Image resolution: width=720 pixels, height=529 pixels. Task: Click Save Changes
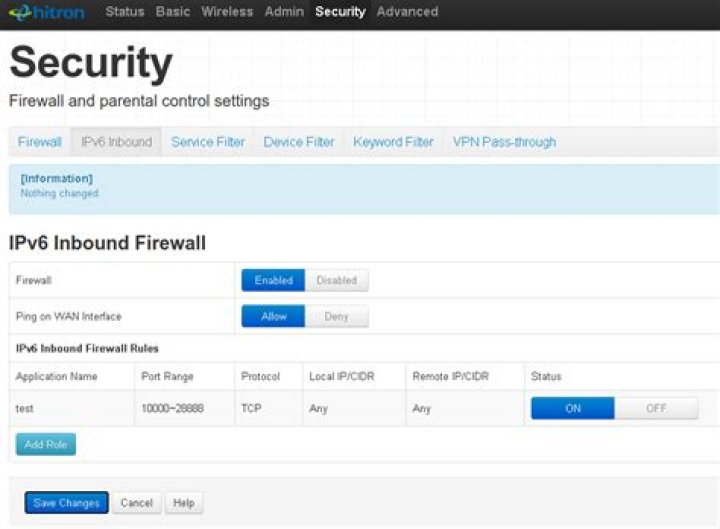pos(67,503)
